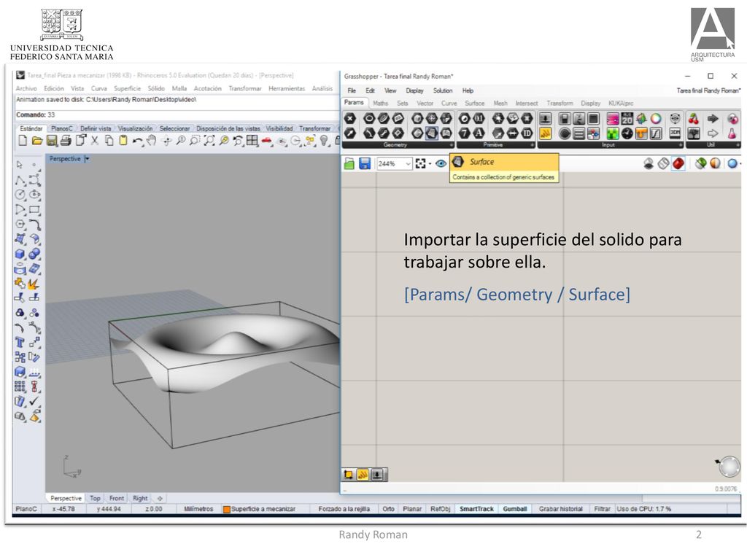Select the Pan hand tool in Rhino
This screenshot has width=747, height=560.
click(152, 141)
